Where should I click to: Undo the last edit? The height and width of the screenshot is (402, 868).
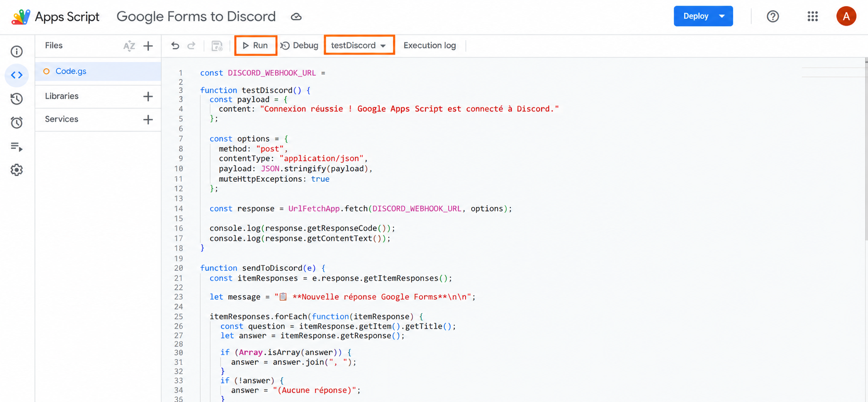tap(175, 46)
